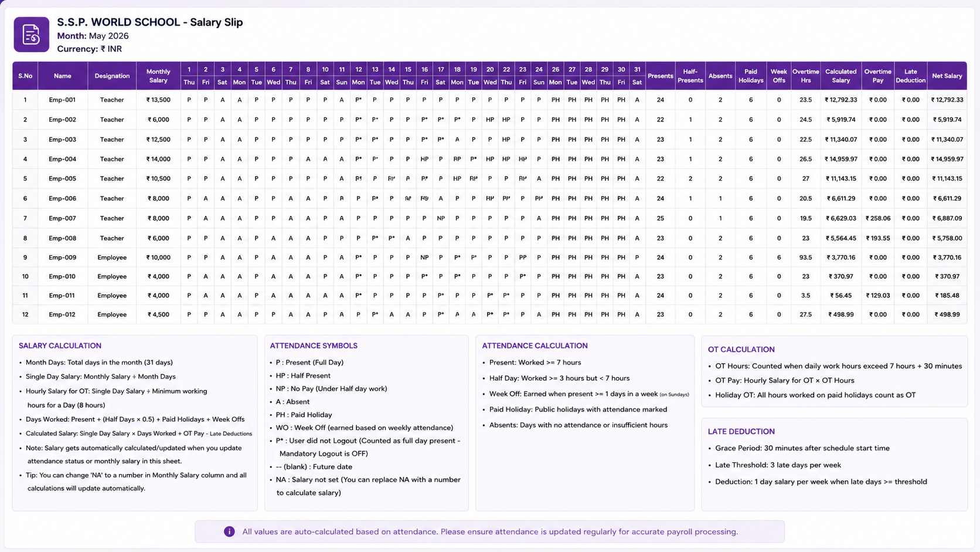Click the 'Name' column header
This screenshot has height=552, width=980.
point(63,76)
